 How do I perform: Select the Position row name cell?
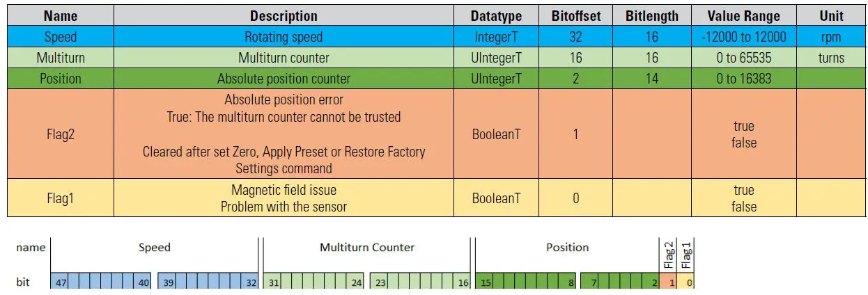[61, 79]
